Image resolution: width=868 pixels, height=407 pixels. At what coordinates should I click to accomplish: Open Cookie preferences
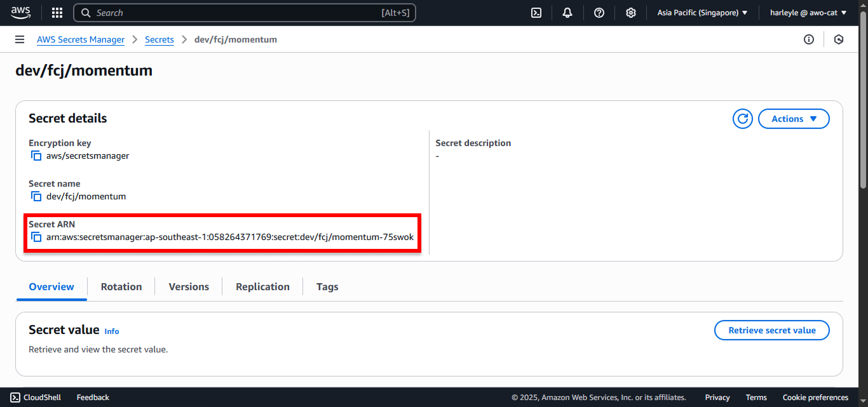[x=815, y=397]
